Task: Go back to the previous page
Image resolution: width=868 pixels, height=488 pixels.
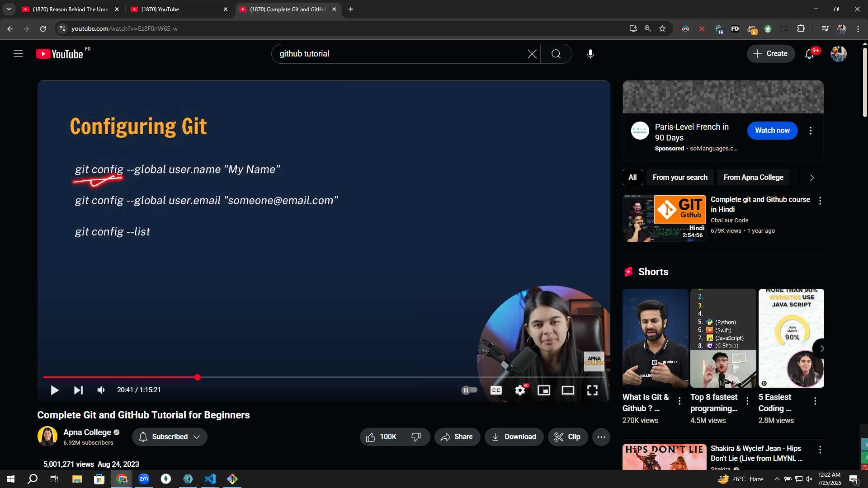Action: (10, 28)
